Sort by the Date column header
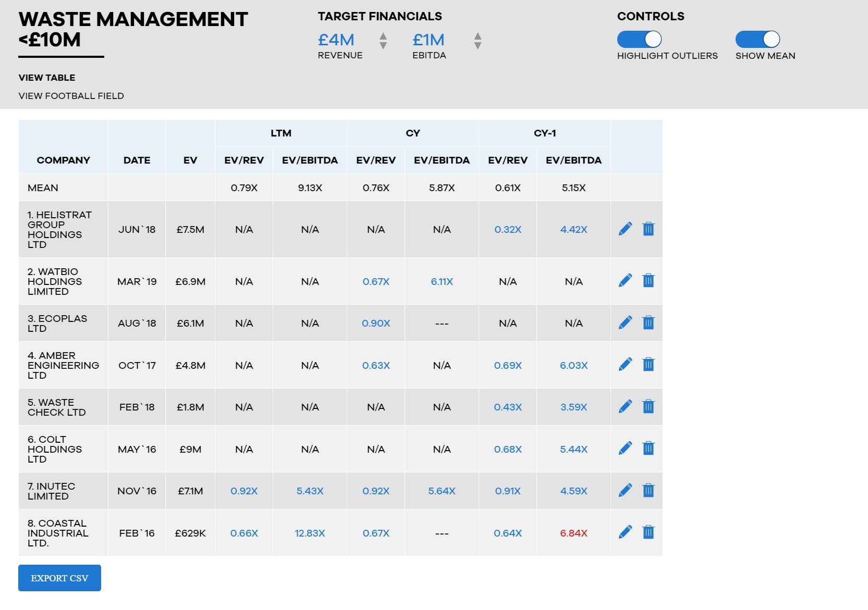 pyautogui.click(x=137, y=160)
